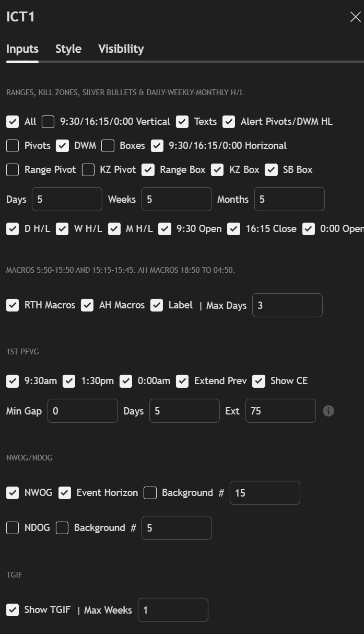Image resolution: width=364 pixels, height=634 pixels.
Task: Close the ICT1 settings dialog
Action: [x=355, y=17]
